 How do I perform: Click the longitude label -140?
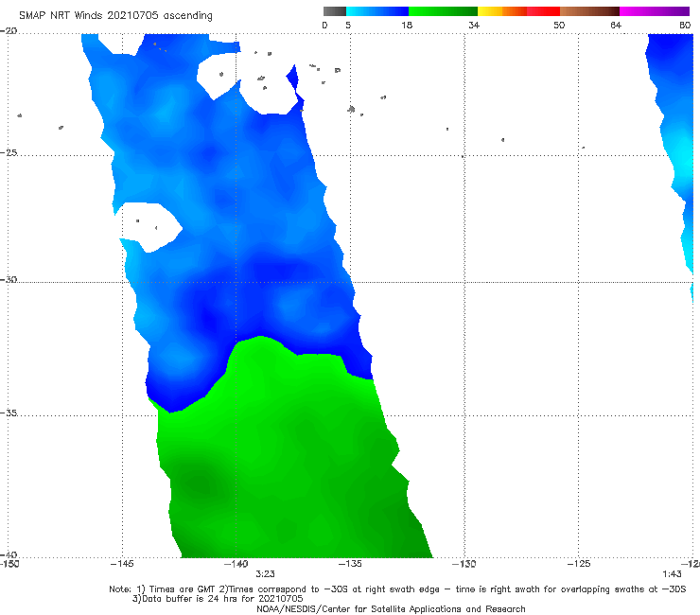pyautogui.click(x=236, y=564)
